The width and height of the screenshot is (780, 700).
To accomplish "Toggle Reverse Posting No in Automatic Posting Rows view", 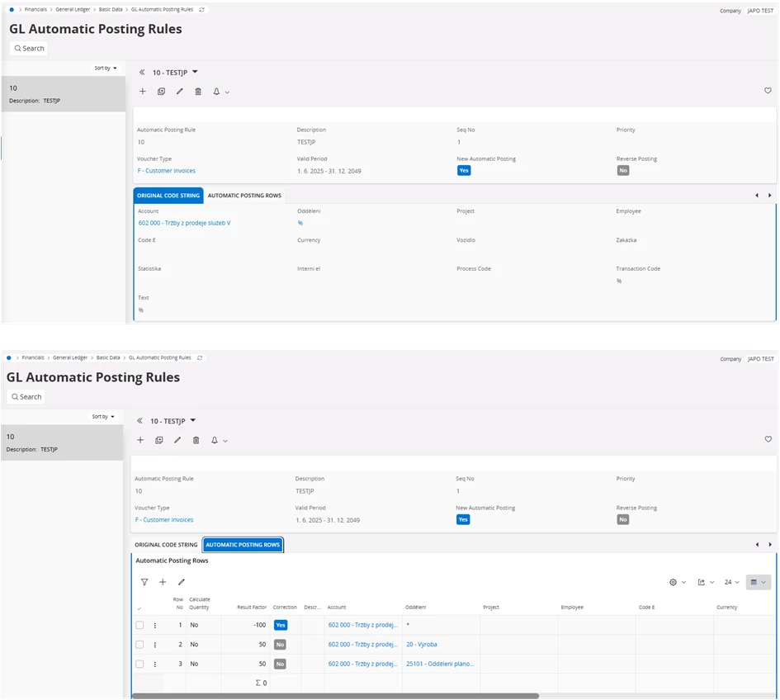I will 623,520.
